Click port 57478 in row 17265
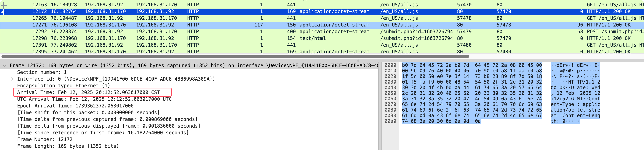The height and width of the screenshot is (150, 644). point(464,18)
